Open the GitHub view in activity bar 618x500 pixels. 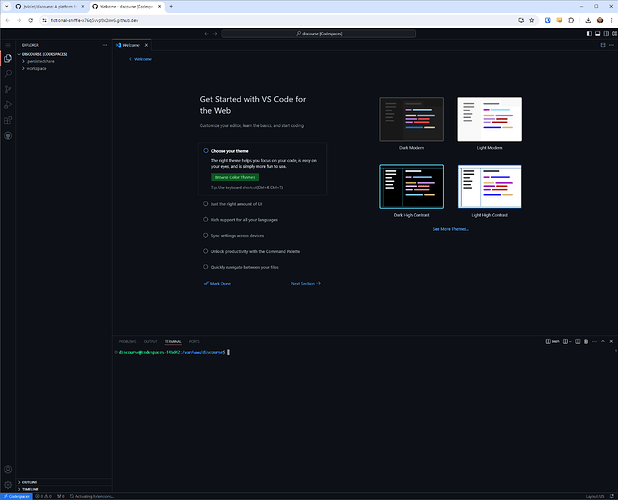(x=8, y=136)
